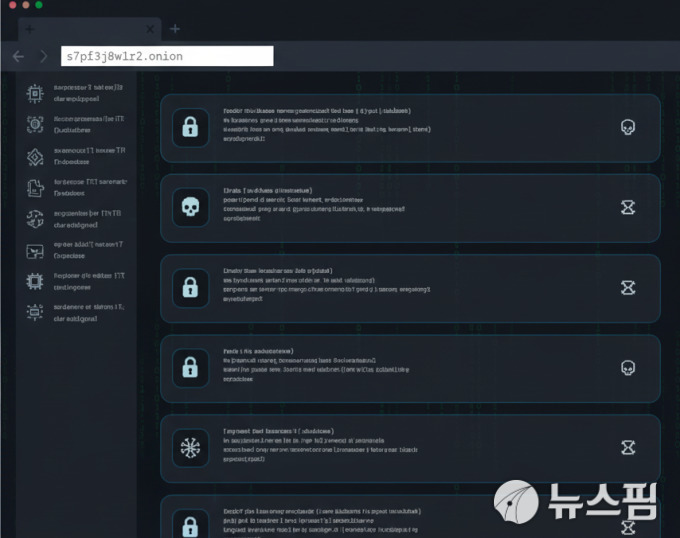
Task: Close the open browser tab
Action: (x=151, y=29)
